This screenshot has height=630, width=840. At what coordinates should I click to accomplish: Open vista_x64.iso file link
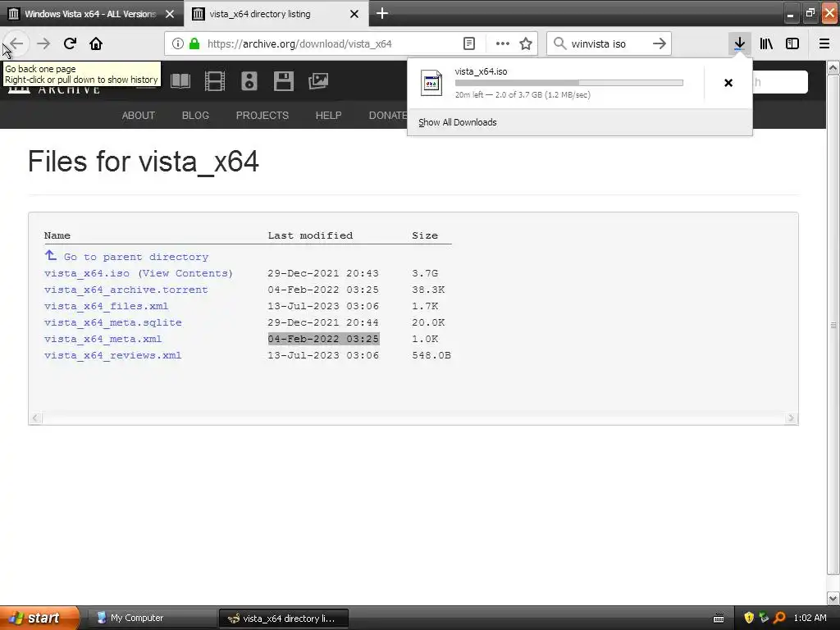click(87, 273)
